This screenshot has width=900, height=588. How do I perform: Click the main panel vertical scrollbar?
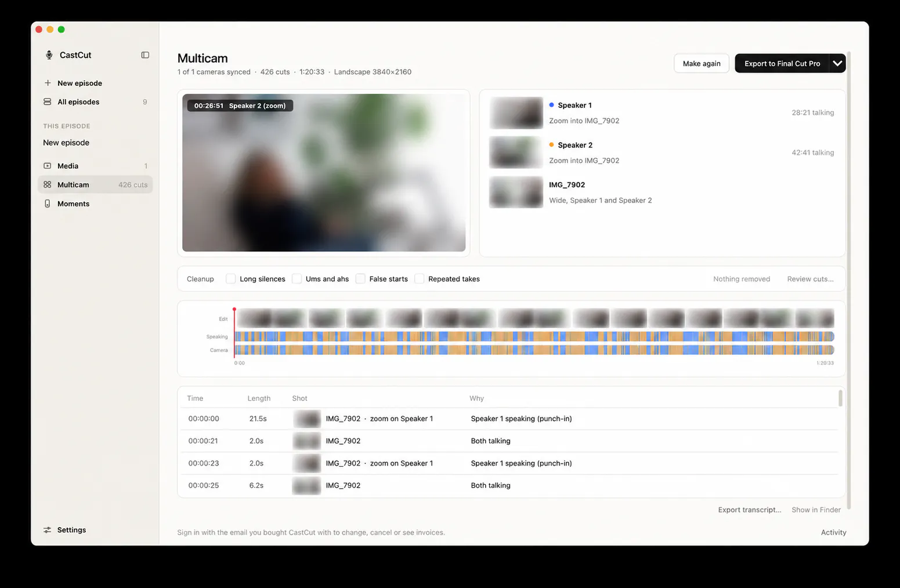[849, 281]
